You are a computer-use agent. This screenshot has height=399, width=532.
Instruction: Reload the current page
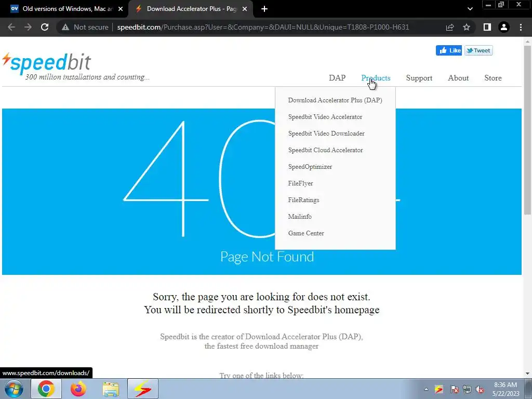tap(45, 27)
